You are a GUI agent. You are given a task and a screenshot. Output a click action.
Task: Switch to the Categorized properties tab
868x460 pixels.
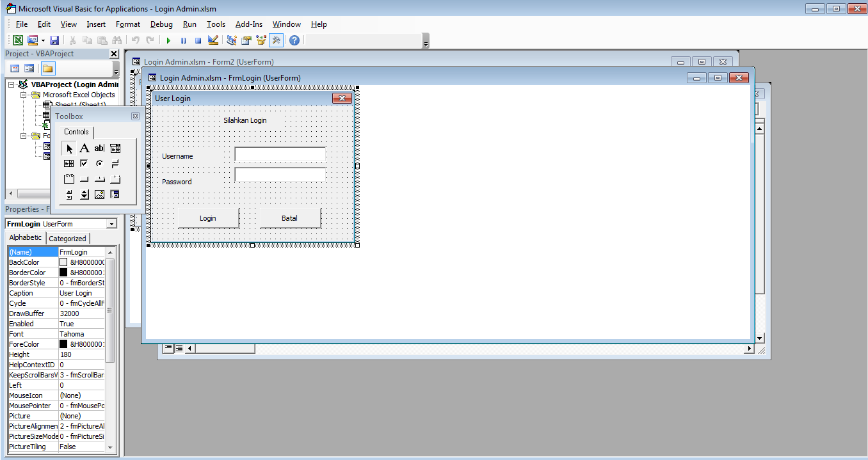click(67, 239)
